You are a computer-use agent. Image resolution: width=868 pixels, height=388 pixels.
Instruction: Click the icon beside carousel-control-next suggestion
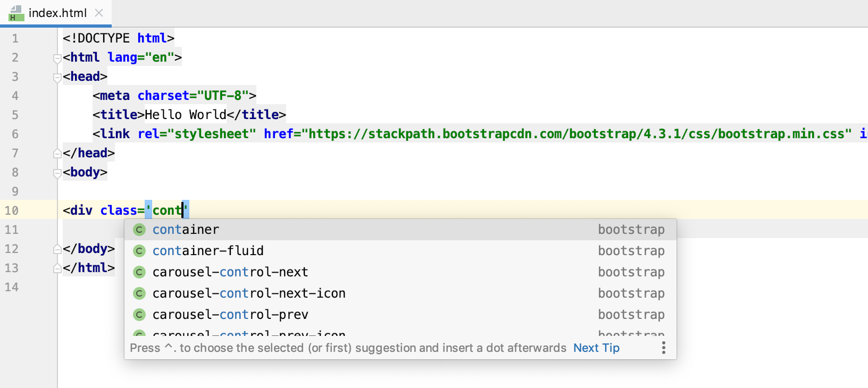tap(139, 272)
